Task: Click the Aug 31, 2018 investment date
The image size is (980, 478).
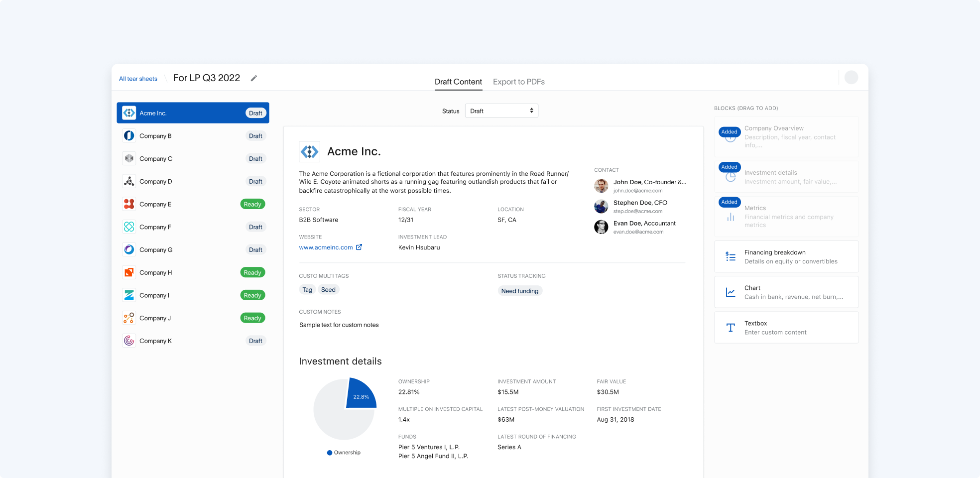Action: coord(615,420)
